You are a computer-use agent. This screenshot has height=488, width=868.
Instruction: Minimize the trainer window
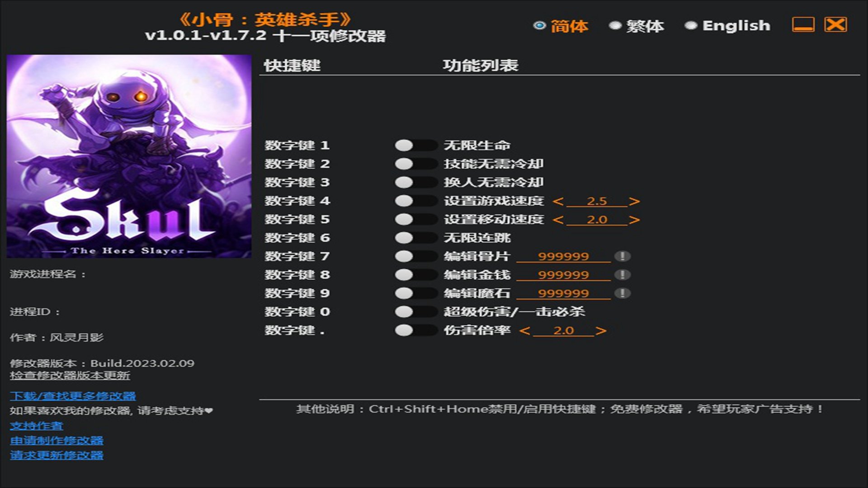pyautogui.click(x=803, y=25)
